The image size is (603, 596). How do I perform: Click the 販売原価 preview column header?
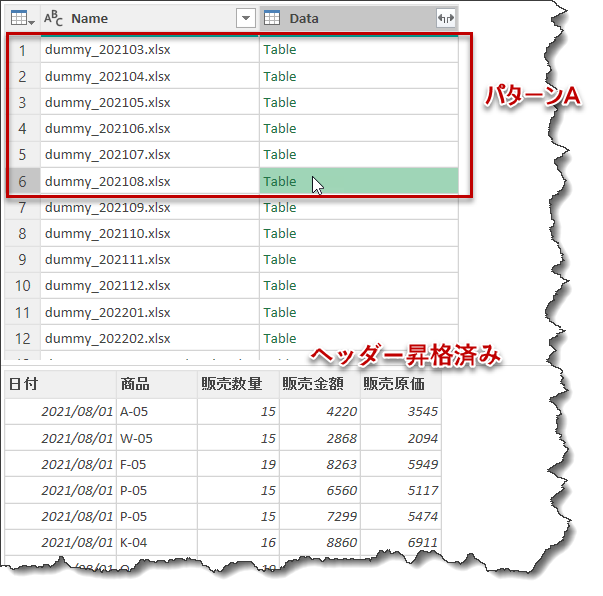point(401,384)
